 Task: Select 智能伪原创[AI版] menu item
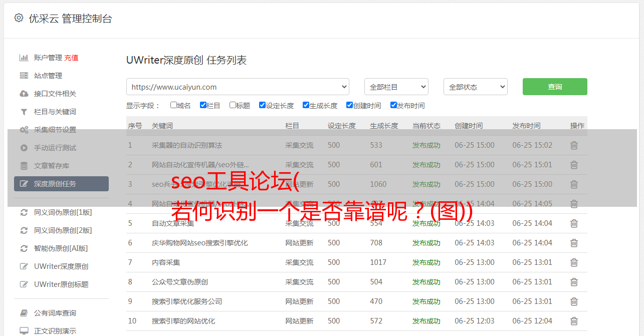pos(61,248)
